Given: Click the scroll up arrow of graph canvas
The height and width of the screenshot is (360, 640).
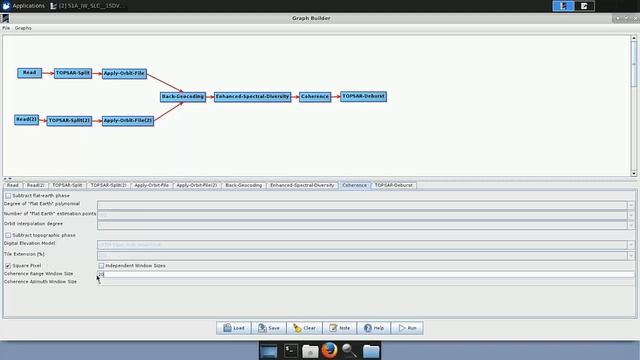Looking at the screenshot, I should tap(634, 38).
